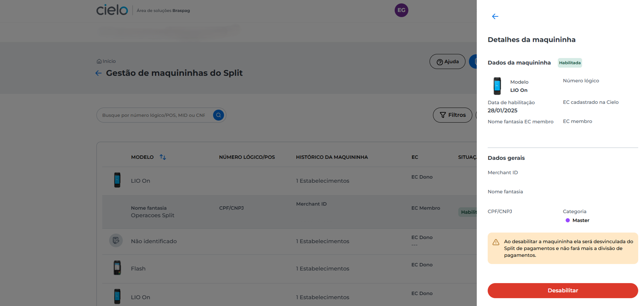Screen dimensions: 644x306
Task: Click the NÚMERO LÓGICO/POS column header
Action: [247, 157]
